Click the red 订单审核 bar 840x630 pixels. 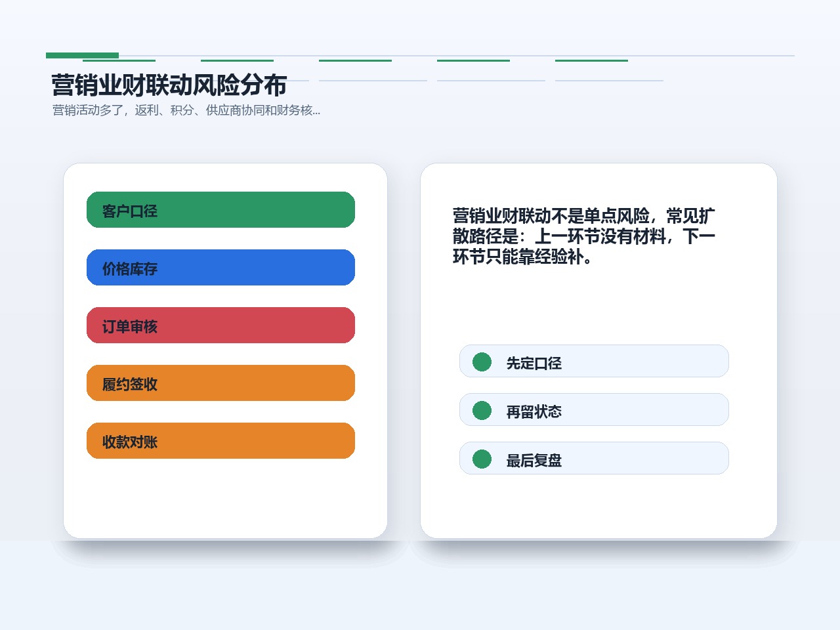[220, 325]
